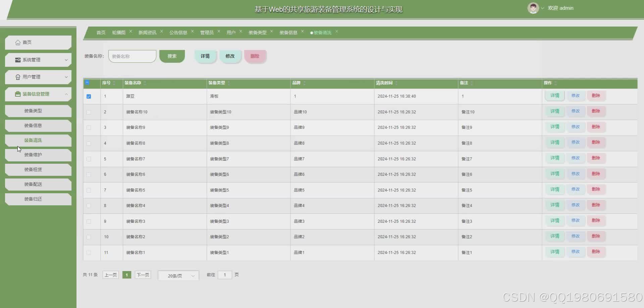
Task: Open 装备归还 in the sidebar
Action: pyautogui.click(x=38, y=199)
